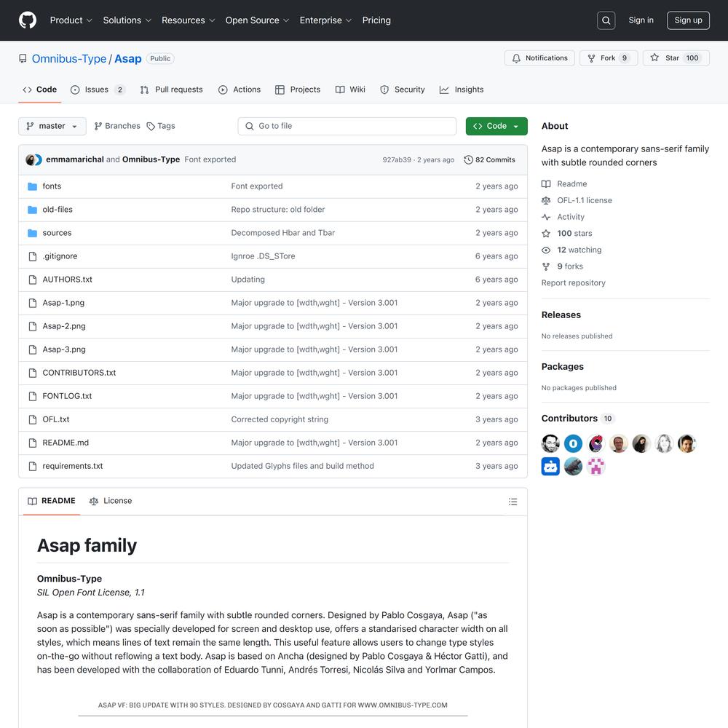Expand the Open Source menu
This screenshot has height=728, width=728.
[x=257, y=20]
